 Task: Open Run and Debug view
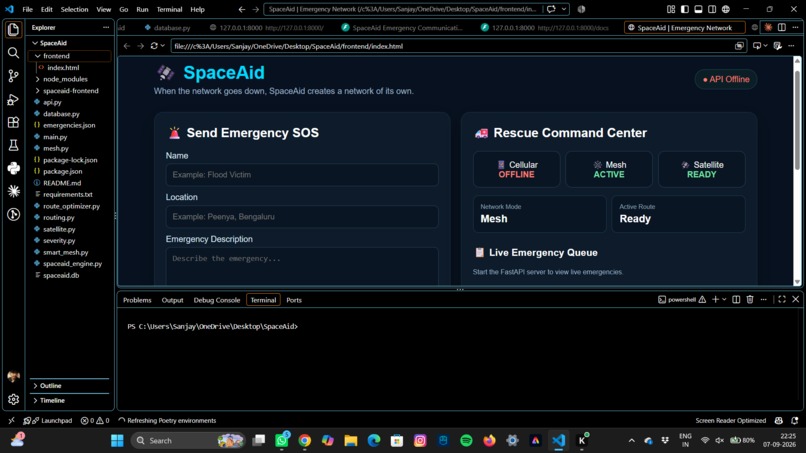click(13, 99)
